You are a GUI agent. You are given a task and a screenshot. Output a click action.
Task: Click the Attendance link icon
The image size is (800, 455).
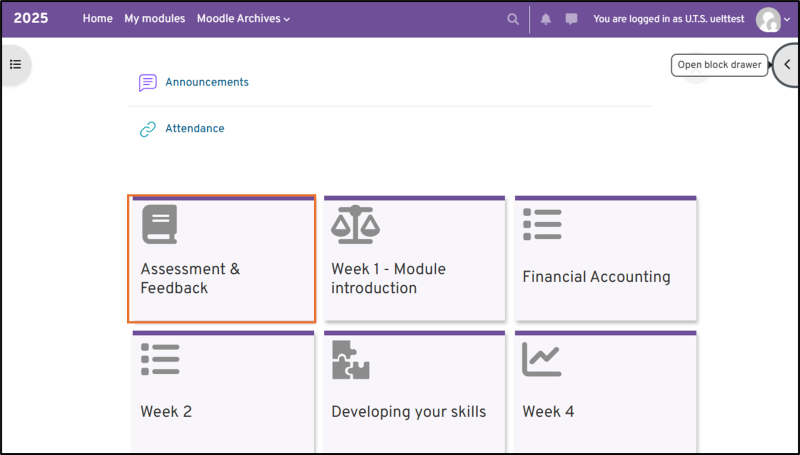pos(148,129)
